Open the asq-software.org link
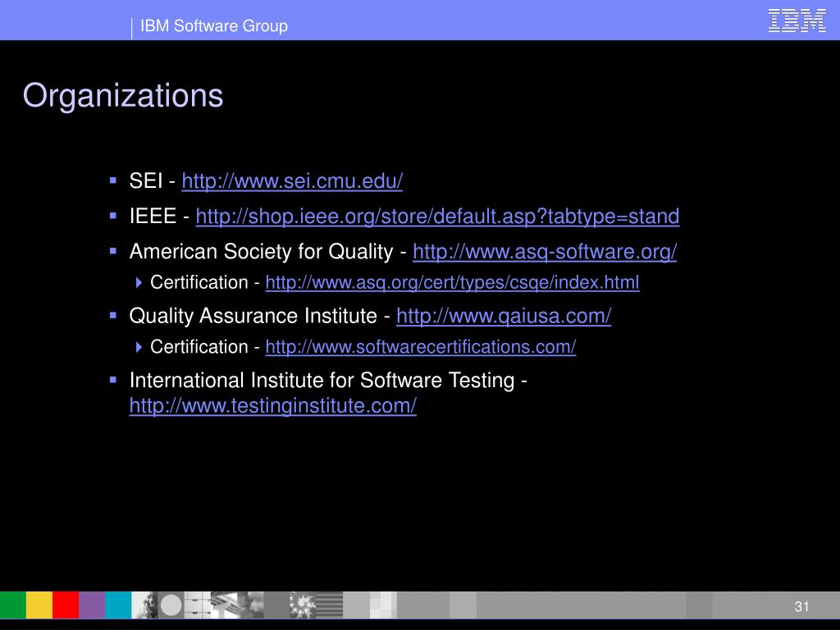Screen dimensions: 840x630 pyautogui.click(x=545, y=252)
